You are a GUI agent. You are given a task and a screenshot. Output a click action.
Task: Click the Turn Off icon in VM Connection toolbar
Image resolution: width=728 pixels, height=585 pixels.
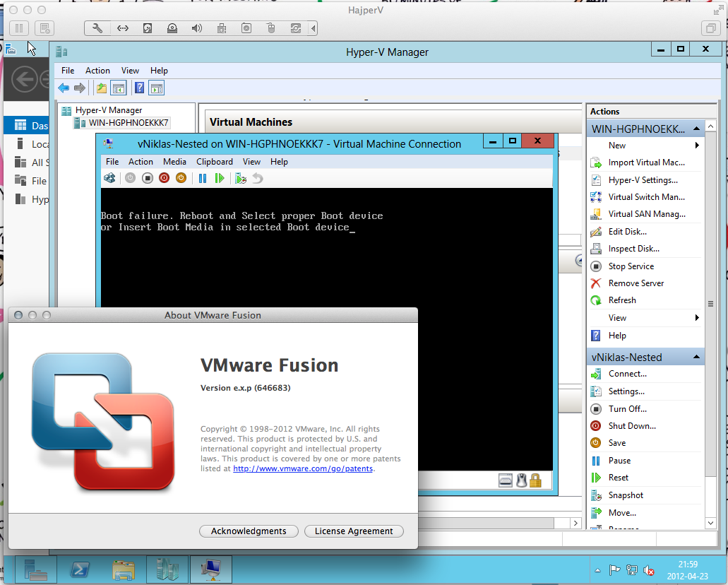click(x=147, y=178)
